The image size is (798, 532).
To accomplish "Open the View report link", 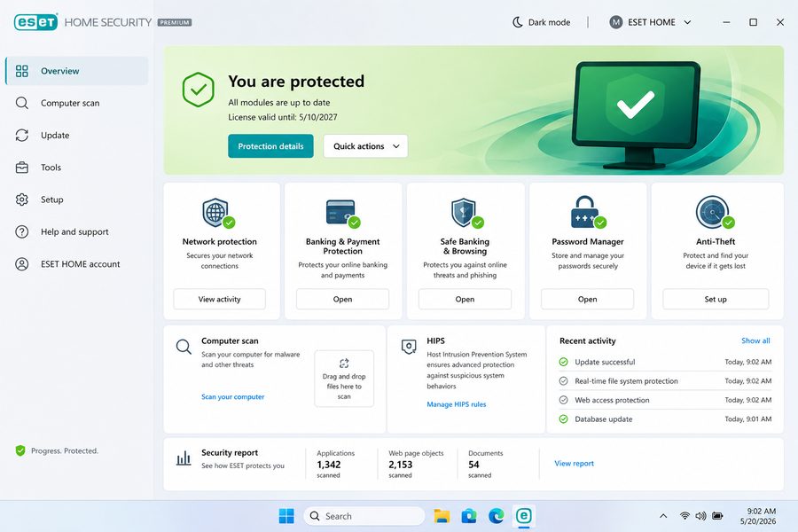I will 574,463.
